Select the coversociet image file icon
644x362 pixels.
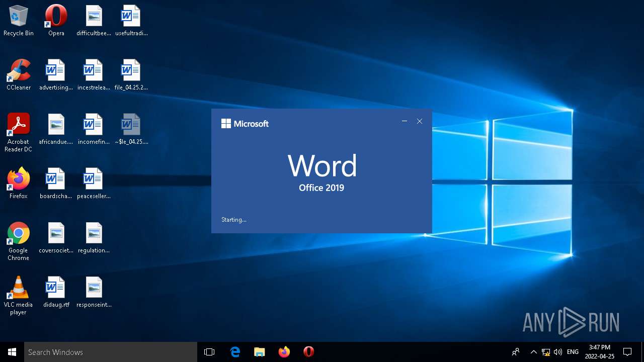click(56, 237)
